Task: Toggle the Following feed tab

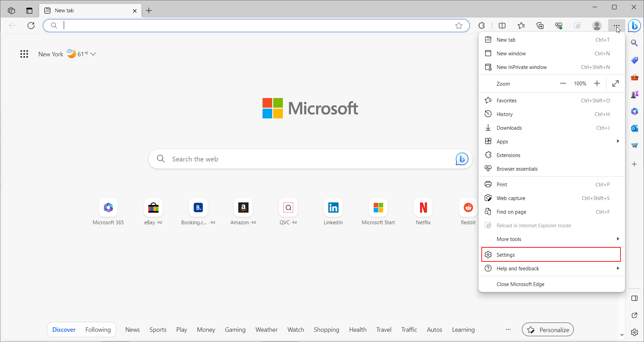Action: point(98,330)
